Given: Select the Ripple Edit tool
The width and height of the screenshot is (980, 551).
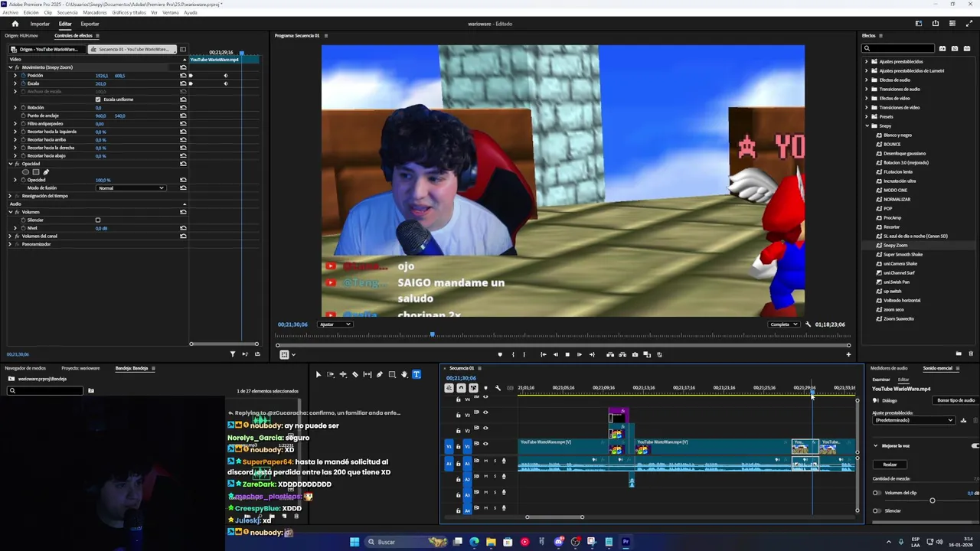Looking at the screenshot, I should (343, 374).
